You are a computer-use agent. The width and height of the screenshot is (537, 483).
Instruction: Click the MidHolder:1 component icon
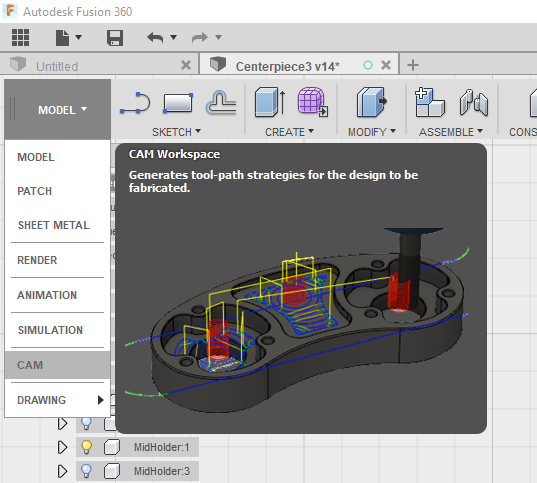click(x=111, y=447)
